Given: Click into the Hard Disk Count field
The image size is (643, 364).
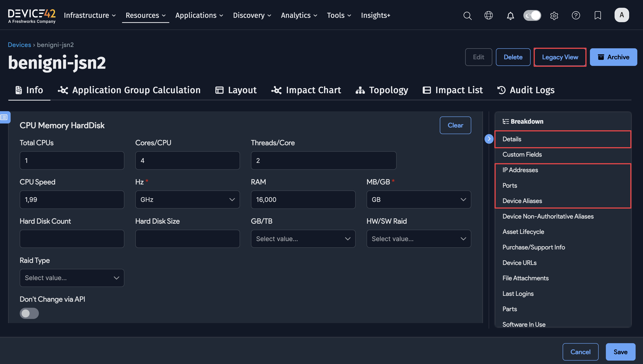Looking at the screenshot, I should coord(72,239).
